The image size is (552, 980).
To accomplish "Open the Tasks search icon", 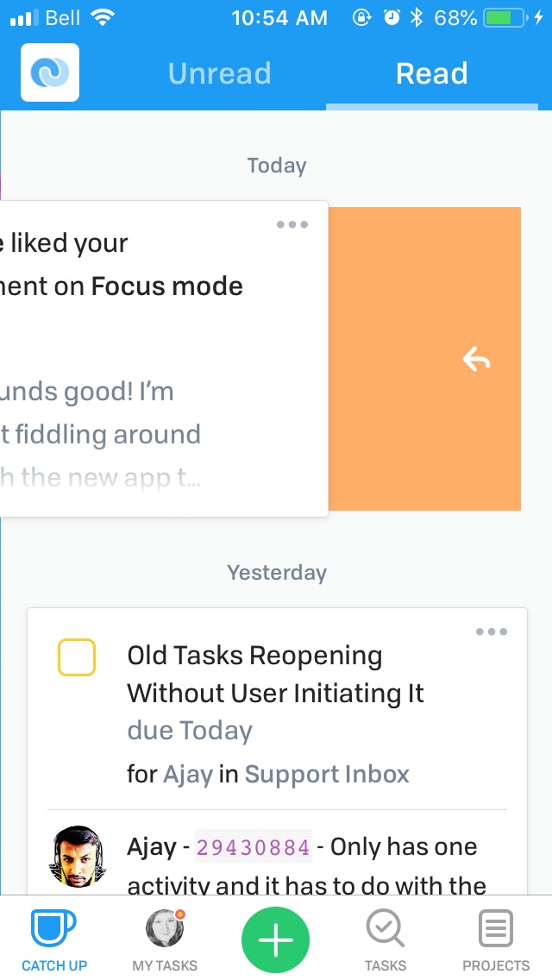I will (x=385, y=928).
